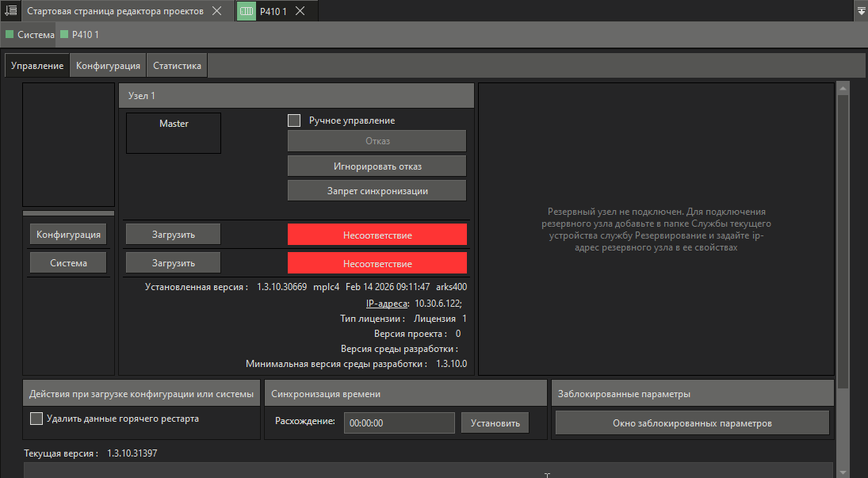Screen dimensions: 868x478
Task: Click the Расхождение time input field
Action: click(400, 423)
